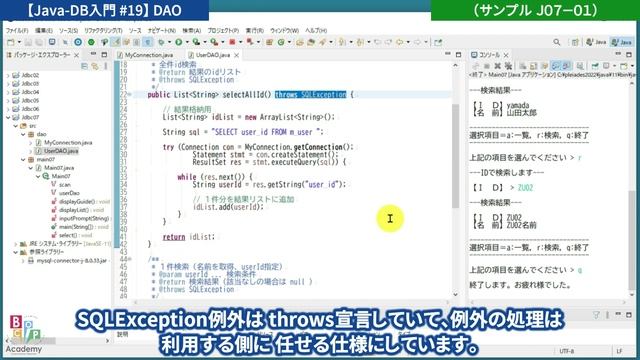Select the highlighted Java perspective button
Image resolution: width=640 pixels, height=360 pixels.
tap(621, 42)
